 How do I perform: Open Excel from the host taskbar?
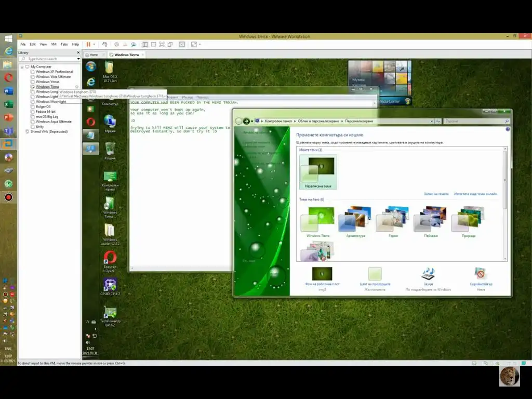click(x=8, y=104)
